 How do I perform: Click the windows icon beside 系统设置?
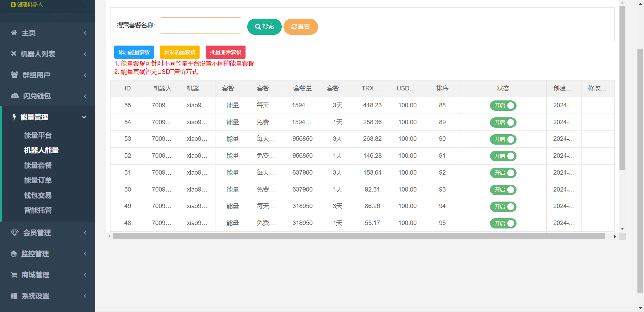pyautogui.click(x=14, y=296)
